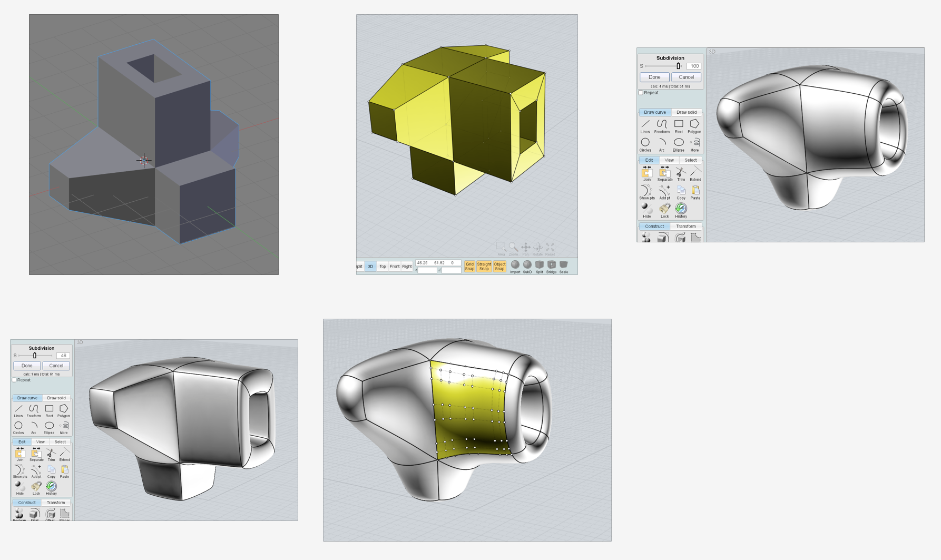Click the distance input field

428,271
